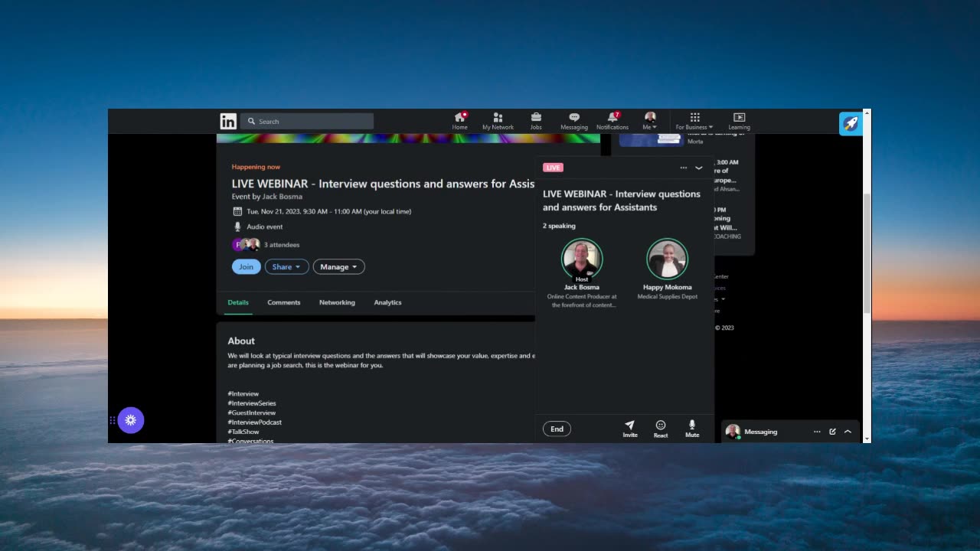Switch to the Comments tab

(x=284, y=302)
